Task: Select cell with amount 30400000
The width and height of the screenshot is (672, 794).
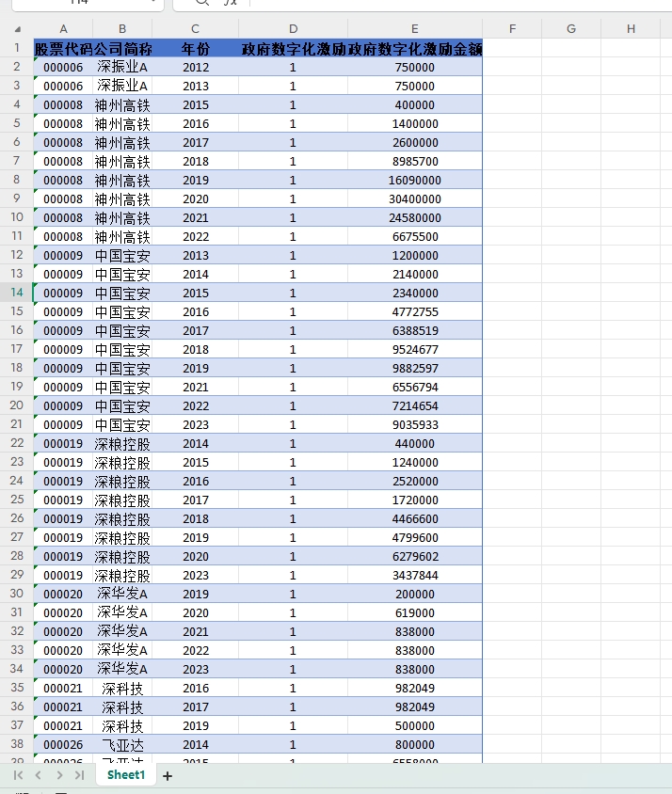Action: coord(414,198)
